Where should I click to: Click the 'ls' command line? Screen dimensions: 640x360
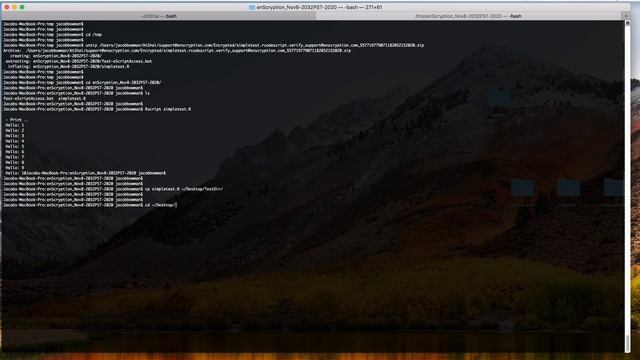click(x=76, y=93)
